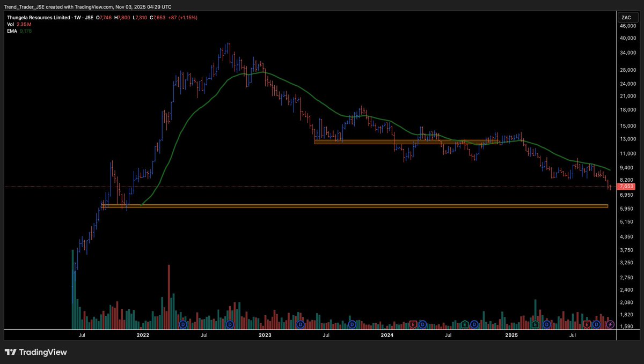Viewport: 644px width, 364px height.
Task: Click the red 7,653 current price label
Action: pyautogui.click(x=626, y=187)
